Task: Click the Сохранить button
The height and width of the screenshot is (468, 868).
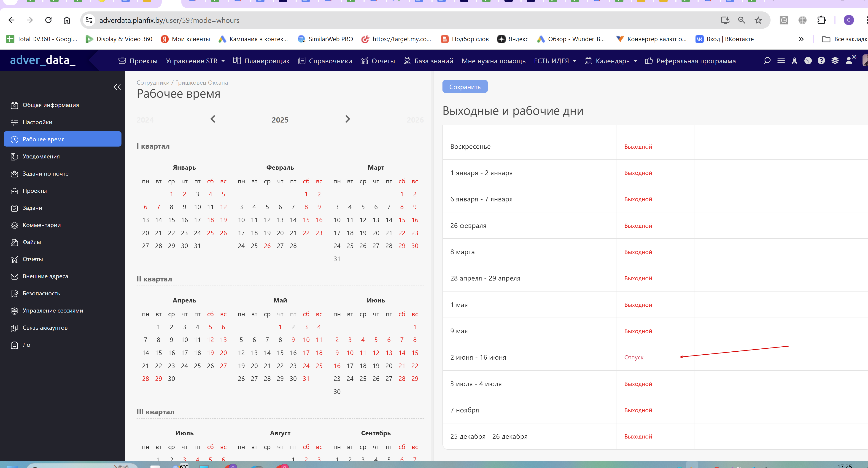Action: (x=465, y=87)
